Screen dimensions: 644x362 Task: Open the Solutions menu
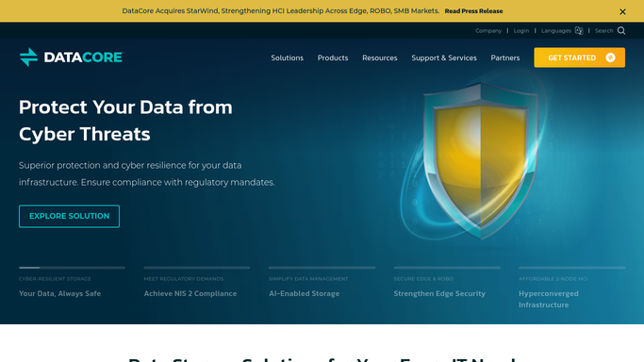pos(287,58)
